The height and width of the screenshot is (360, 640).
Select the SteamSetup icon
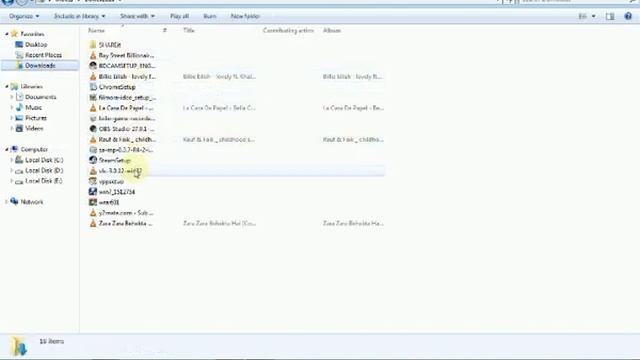coord(93,160)
